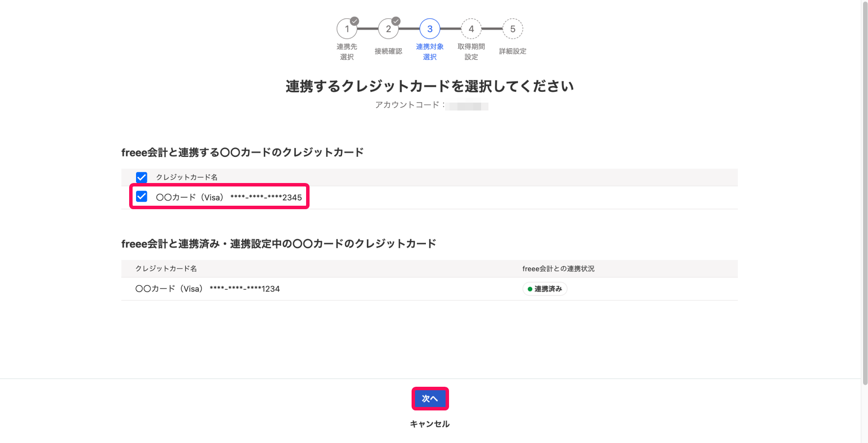Image resolution: width=868 pixels, height=443 pixels.
Task: Click the step 1 連携先選択 circle
Action: pyautogui.click(x=347, y=29)
